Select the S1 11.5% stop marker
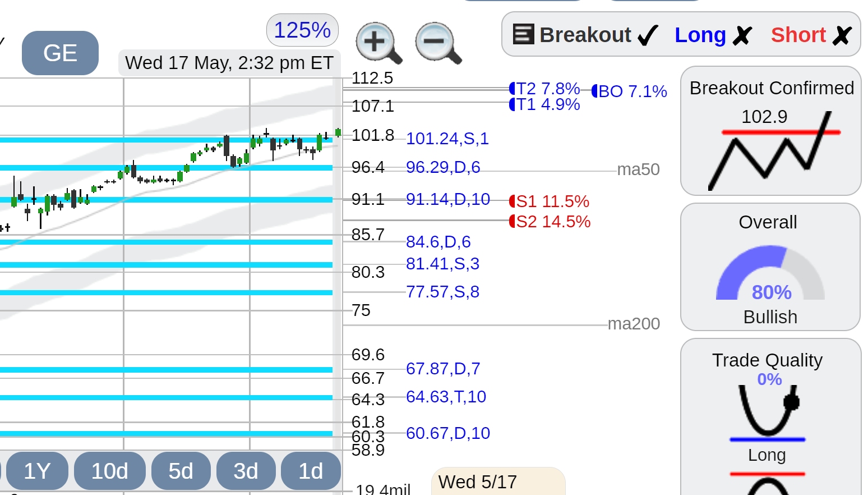This screenshot has width=868, height=495. pyautogui.click(x=549, y=201)
